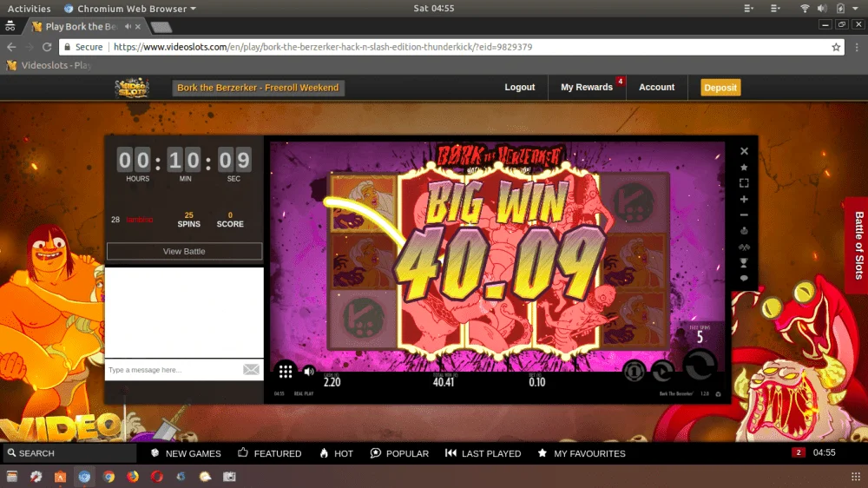This screenshot has height=488, width=868.
Task: Reload the browser page
Action: (47, 47)
